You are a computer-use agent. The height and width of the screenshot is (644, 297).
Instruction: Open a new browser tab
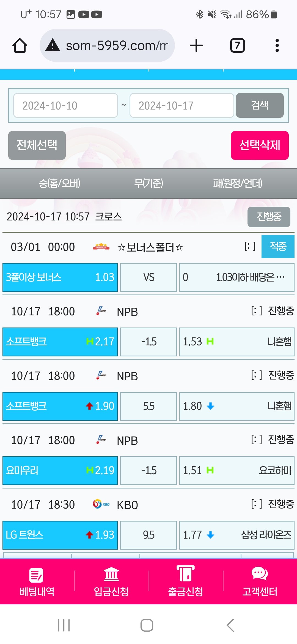pos(196,45)
